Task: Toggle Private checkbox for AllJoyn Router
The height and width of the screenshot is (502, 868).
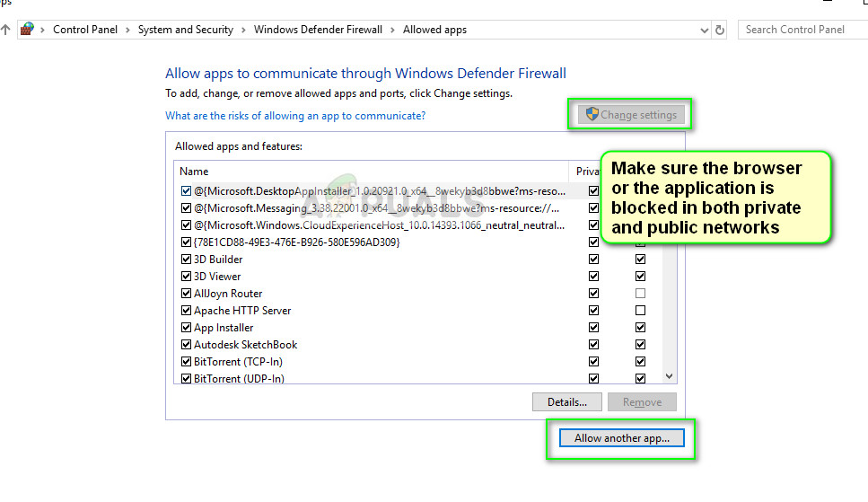Action: tap(593, 293)
